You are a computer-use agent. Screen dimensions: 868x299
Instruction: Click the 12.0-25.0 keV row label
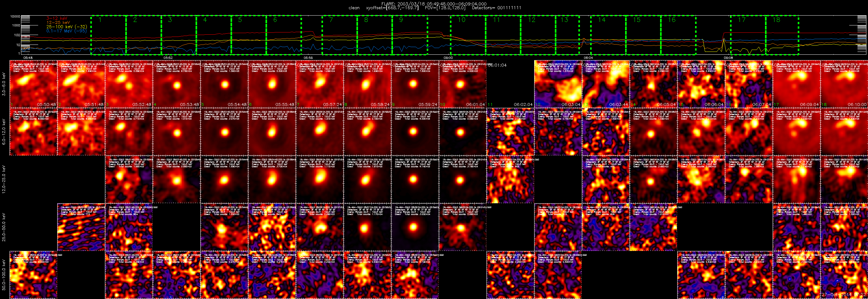coord(4,179)
